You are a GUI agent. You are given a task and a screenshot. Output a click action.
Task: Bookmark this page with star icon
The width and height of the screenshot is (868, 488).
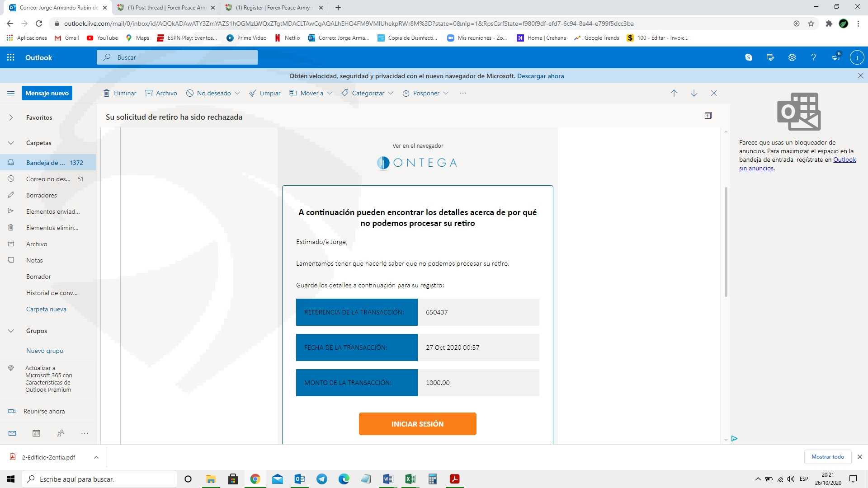tap(811, 23)
